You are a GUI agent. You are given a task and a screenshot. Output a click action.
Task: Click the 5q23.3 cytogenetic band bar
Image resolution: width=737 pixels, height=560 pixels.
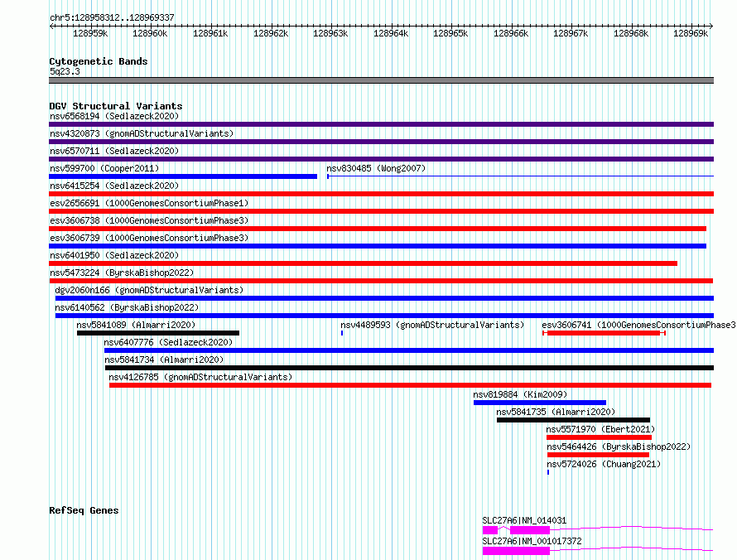[x=381, y=80]
